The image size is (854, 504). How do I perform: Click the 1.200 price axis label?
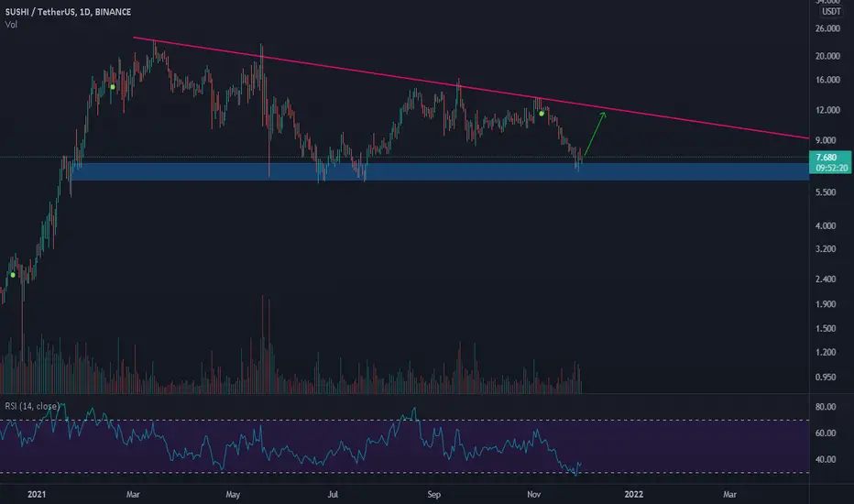coord(826,353)
